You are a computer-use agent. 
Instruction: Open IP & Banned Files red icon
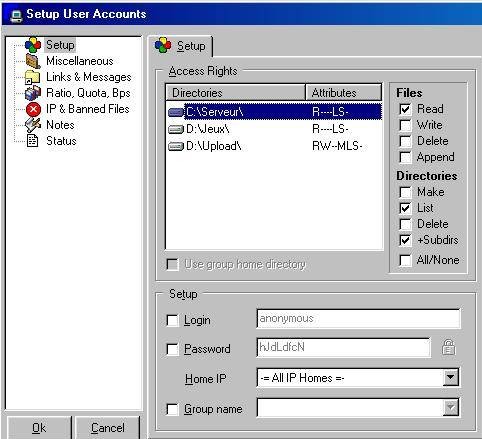pos(33,109)
